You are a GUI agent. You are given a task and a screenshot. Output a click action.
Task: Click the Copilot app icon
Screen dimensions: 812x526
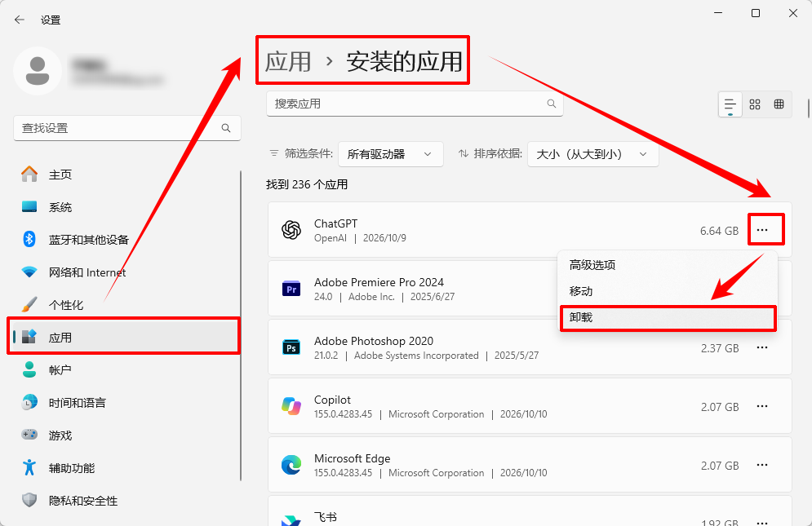tap(291, 406)
